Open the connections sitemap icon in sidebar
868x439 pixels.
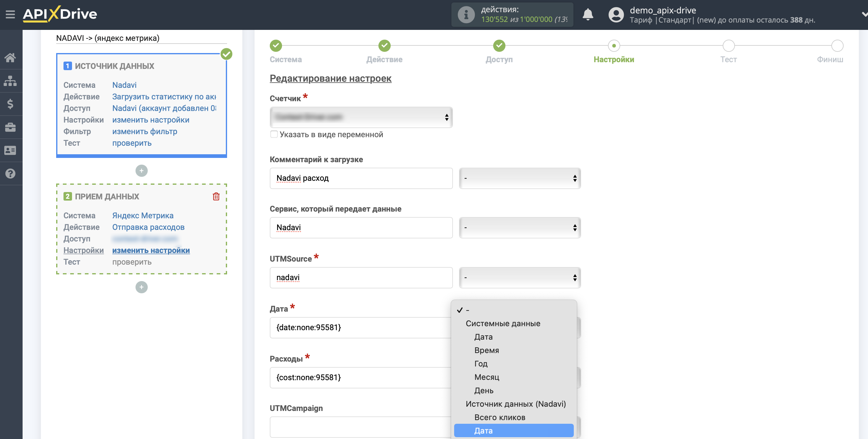pyautogui.click(x=10, y=81)
